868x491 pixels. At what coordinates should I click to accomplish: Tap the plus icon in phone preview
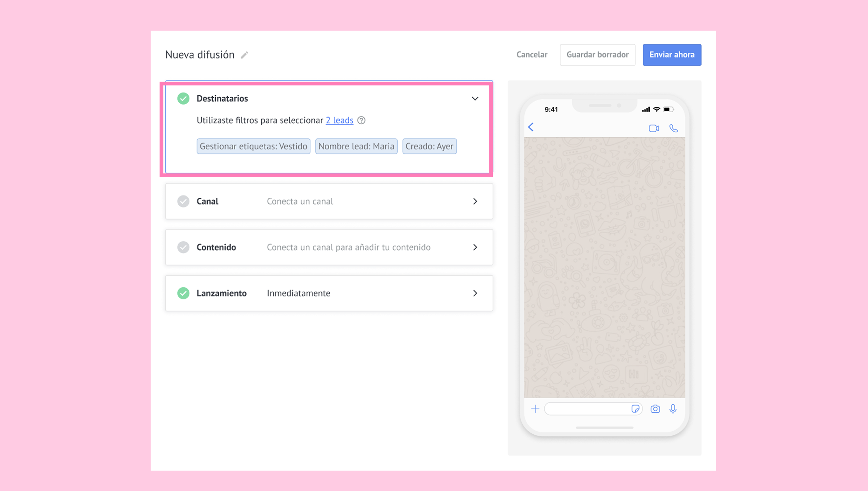535,409
